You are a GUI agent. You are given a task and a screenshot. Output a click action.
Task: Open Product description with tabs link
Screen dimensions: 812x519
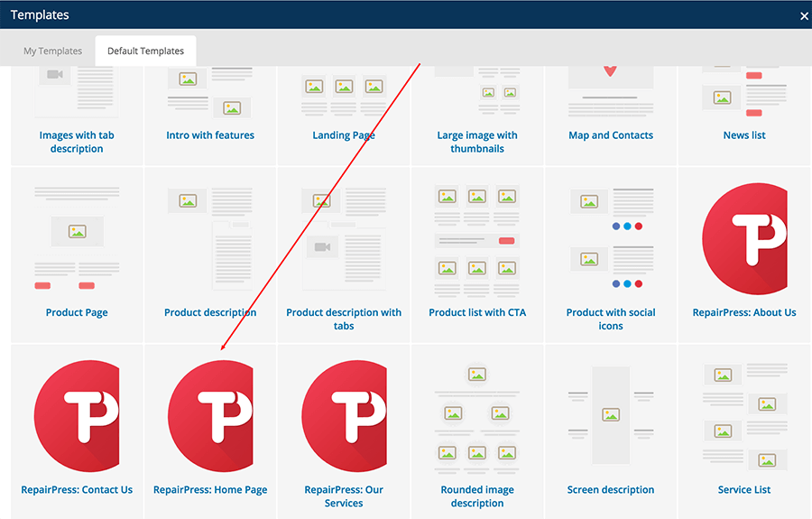[344, 319]
